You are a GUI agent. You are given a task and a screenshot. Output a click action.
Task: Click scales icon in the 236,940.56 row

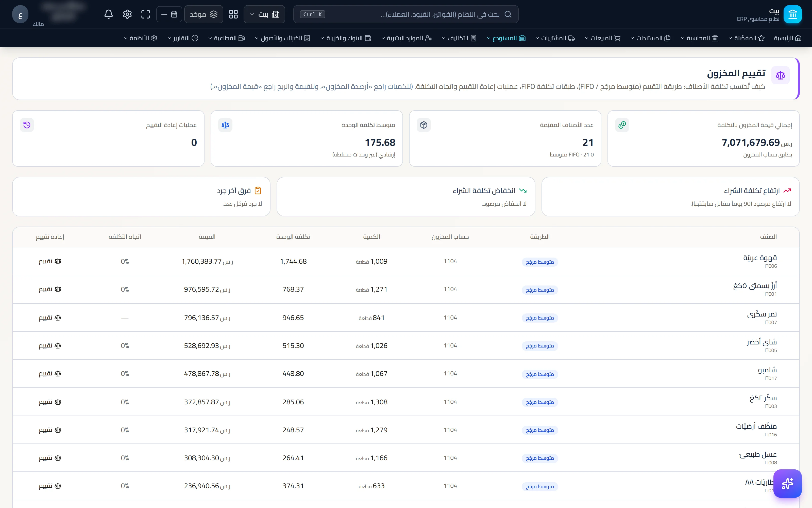[x=58, y=486]
